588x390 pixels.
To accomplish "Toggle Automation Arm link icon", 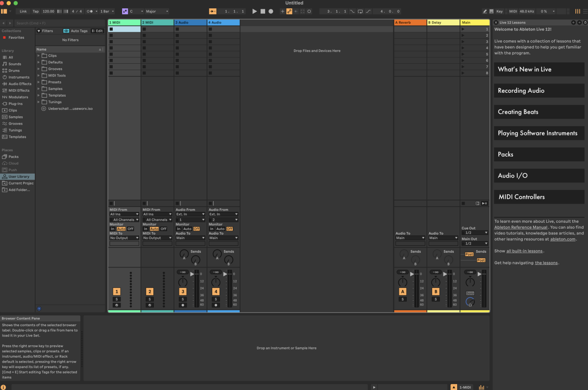I will pos(289,11).
